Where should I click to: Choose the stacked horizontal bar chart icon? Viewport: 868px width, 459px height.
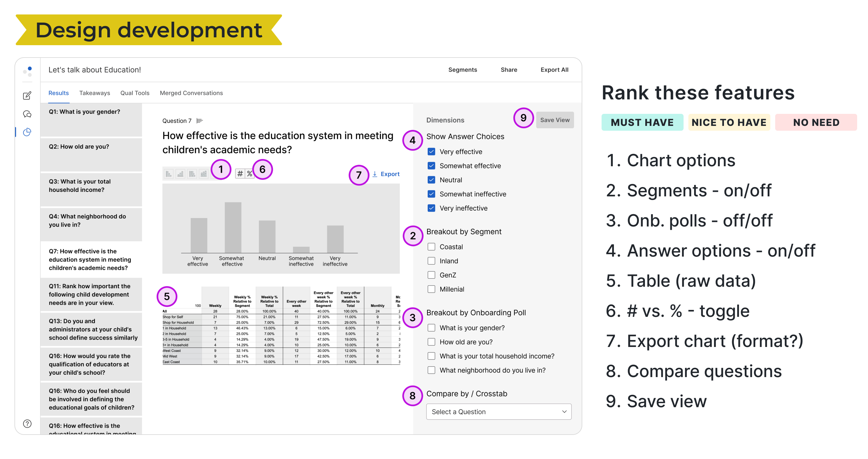pos(192,174)
